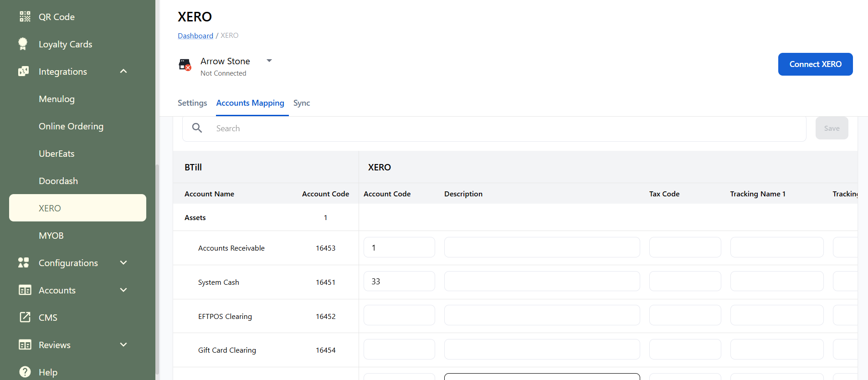Click the Save button
This screenshot has width=868, height=380.
(832, 128)
